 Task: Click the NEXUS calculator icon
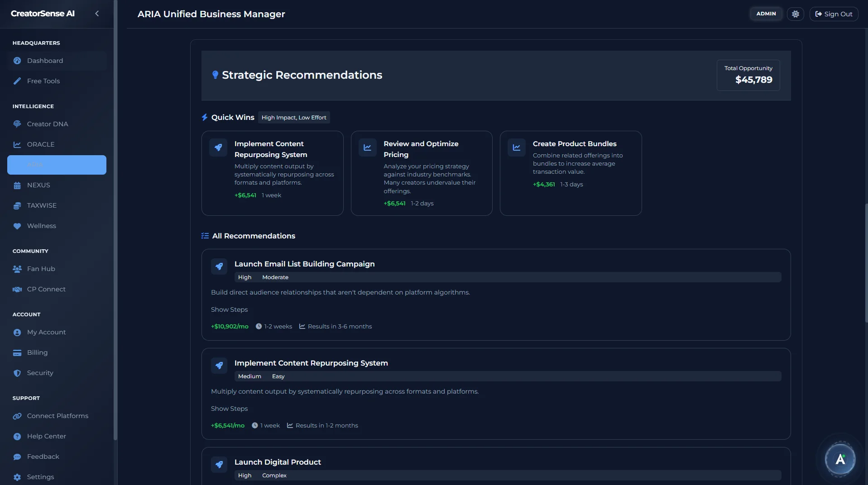coord(17,185)
